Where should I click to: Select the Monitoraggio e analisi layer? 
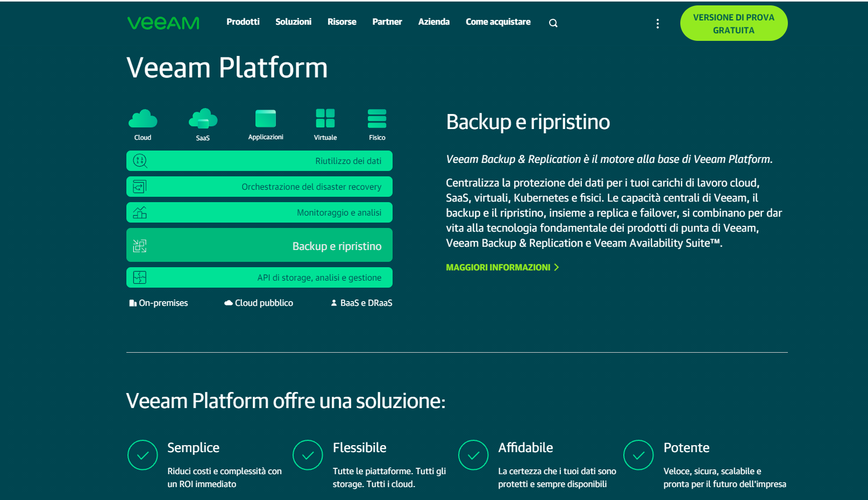click(259, 212)
